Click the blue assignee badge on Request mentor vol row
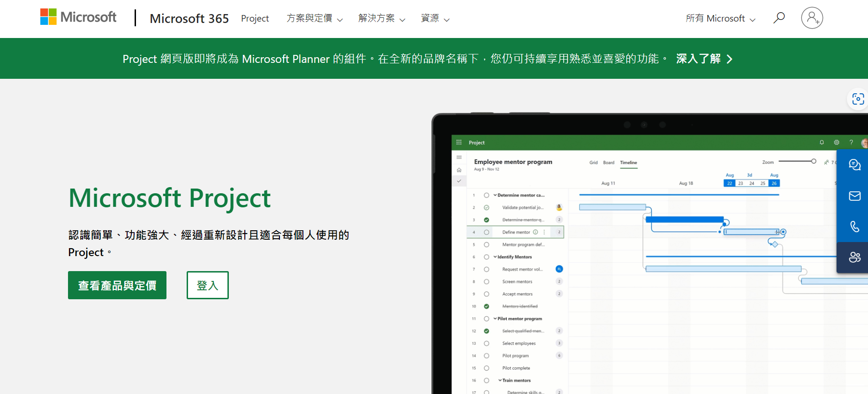Screen dimensions: 868x394 point(559,269)
